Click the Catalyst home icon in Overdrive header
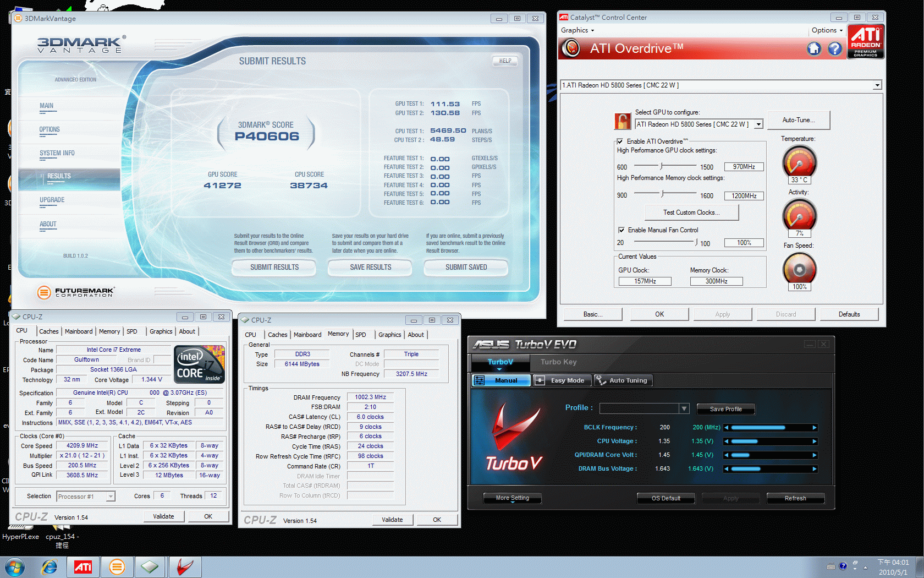This screenshot has height=578, width=924. click(x=814, y=49)
